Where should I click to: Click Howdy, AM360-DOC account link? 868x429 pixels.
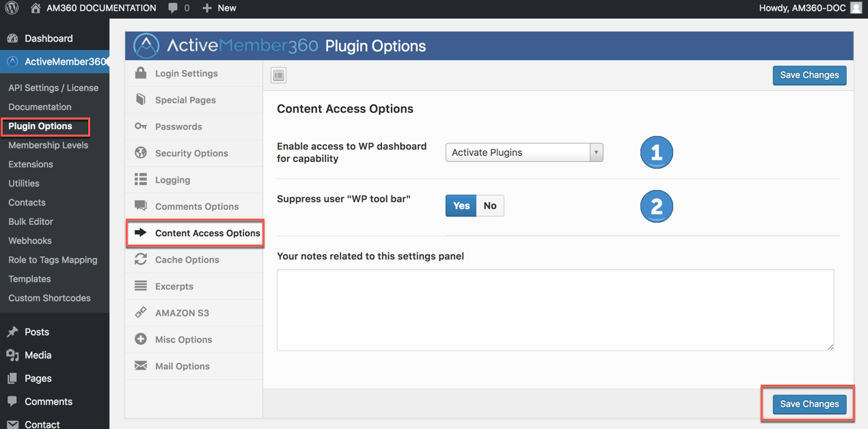click(802, 8)
